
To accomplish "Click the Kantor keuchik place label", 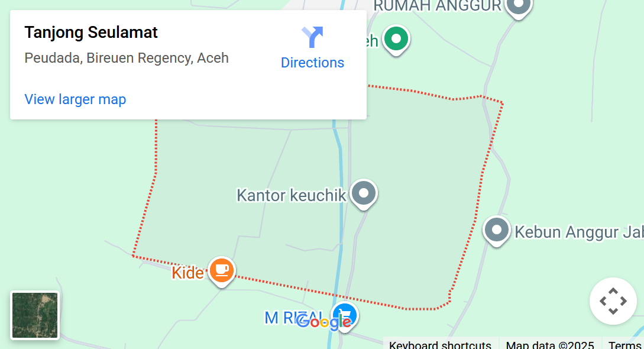I will [x=291, y=195].
